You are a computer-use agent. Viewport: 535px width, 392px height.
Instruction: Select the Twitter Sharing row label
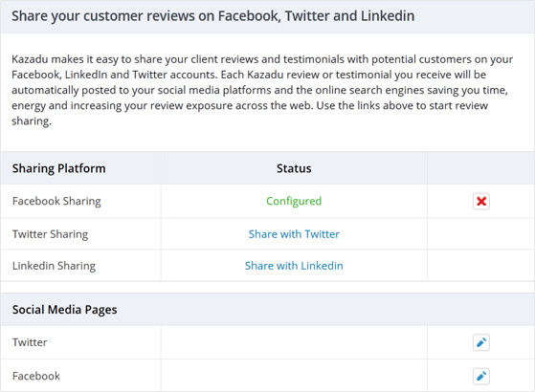point(50,234)
